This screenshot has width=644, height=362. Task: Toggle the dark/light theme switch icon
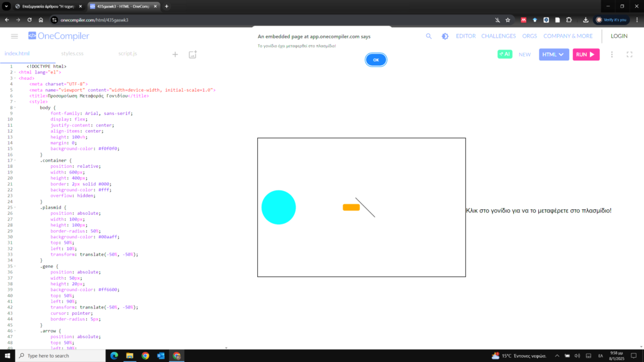(x=445, y=36)
